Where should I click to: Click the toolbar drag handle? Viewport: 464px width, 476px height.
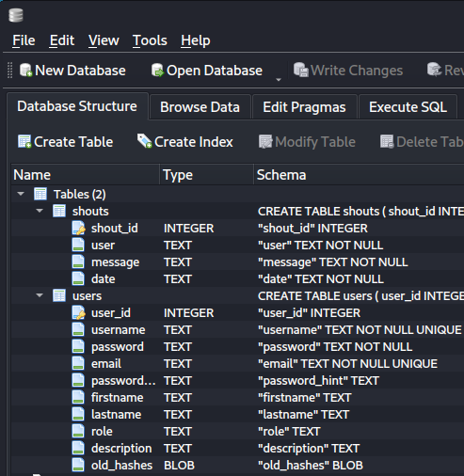coord(10,71)
